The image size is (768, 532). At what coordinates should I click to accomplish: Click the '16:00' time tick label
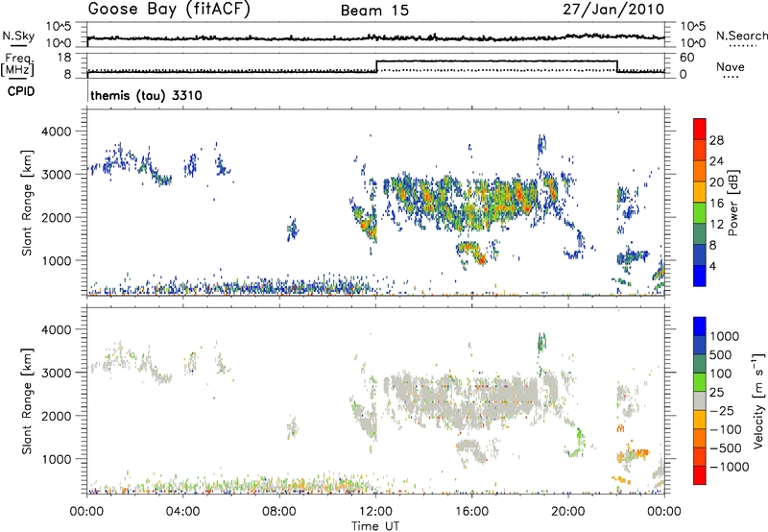[471, 512]
